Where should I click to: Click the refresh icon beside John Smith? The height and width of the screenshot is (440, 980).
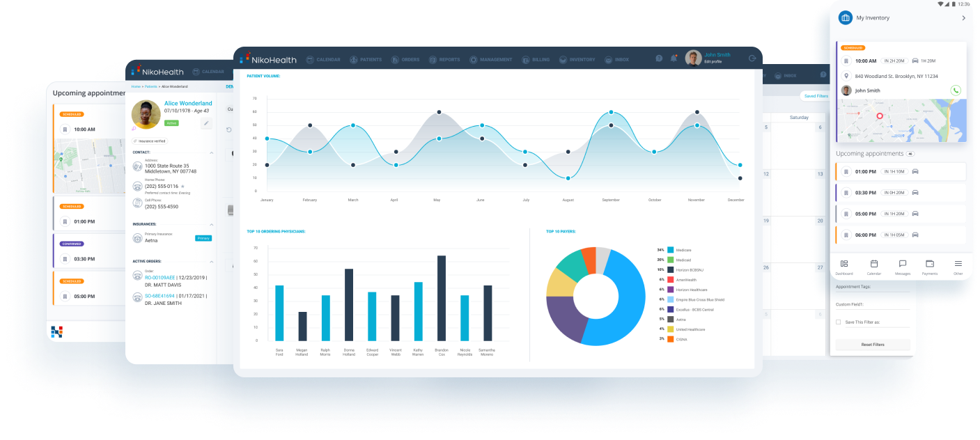coord(753,58)
